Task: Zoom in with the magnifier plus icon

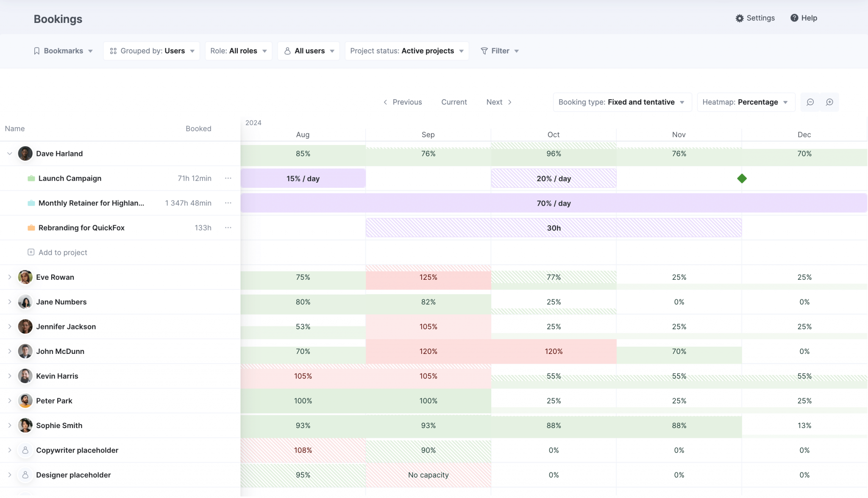Action: pyautogui.click(x=829, y=102)
